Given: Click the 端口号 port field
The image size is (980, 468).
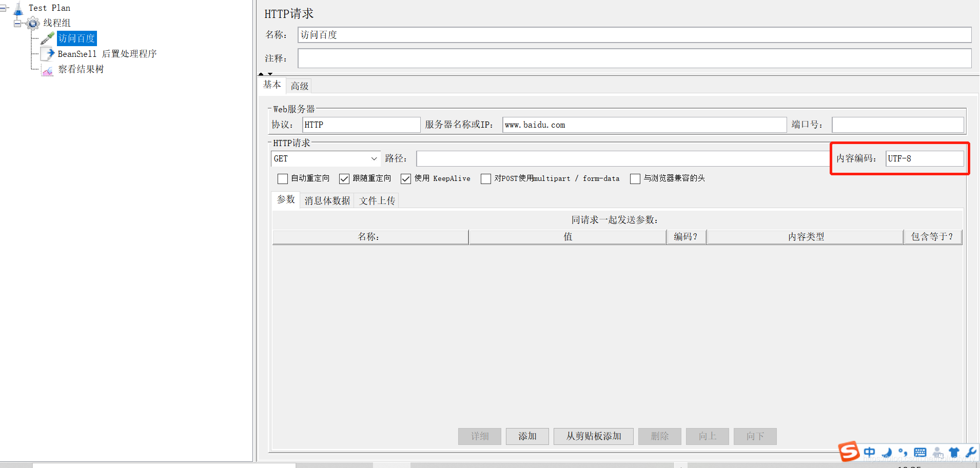Looking at the screenshot, I should (x=898, y=125).
